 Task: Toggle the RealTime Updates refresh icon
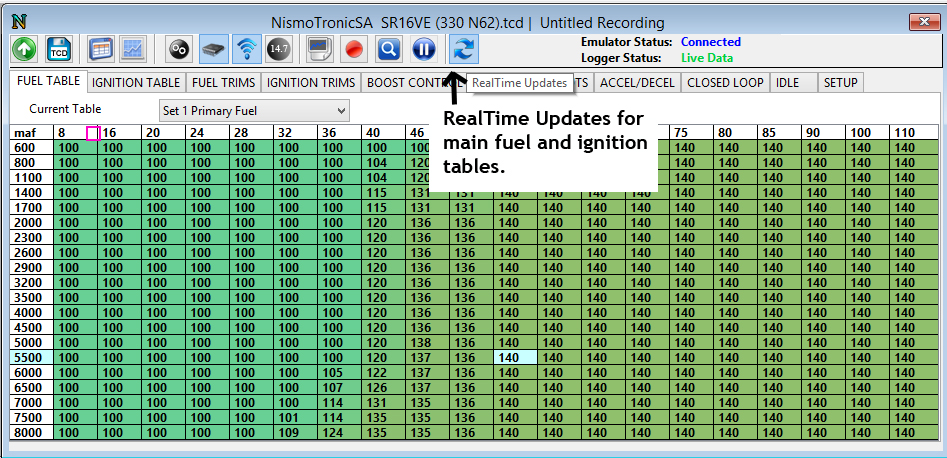pos(464,50)
